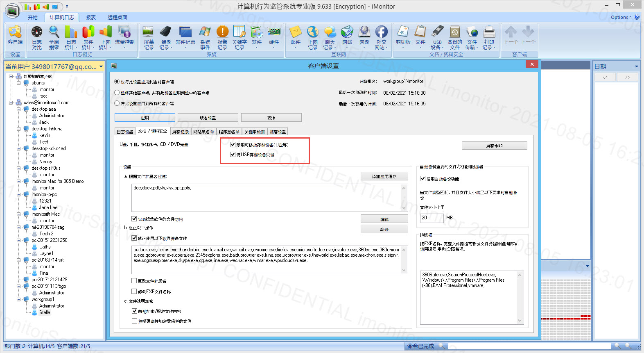Toggle 禁用可移动存储设备(U盘等) checkbox
Screen dimensions: 644x353
233,145
